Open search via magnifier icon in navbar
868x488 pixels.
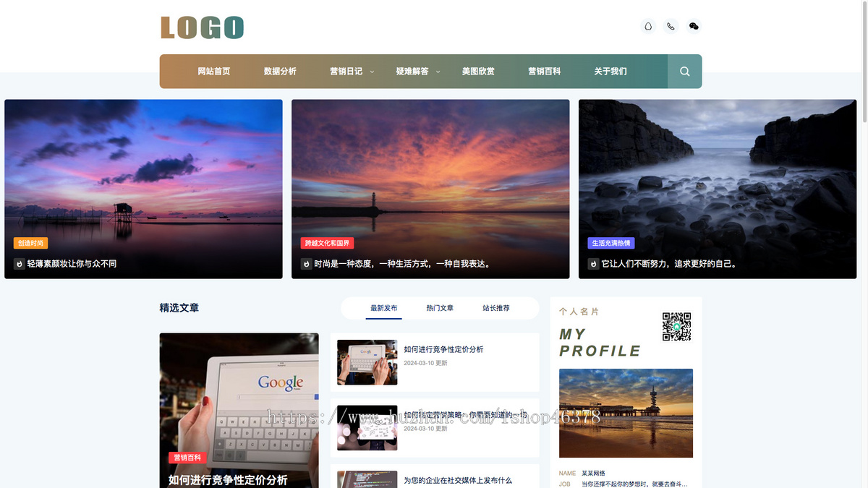coord(684,72)
